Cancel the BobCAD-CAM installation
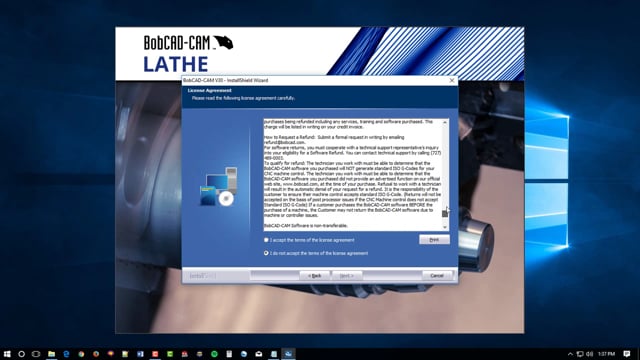This screenshot has height=360, width=640. [x=437, y=276]
